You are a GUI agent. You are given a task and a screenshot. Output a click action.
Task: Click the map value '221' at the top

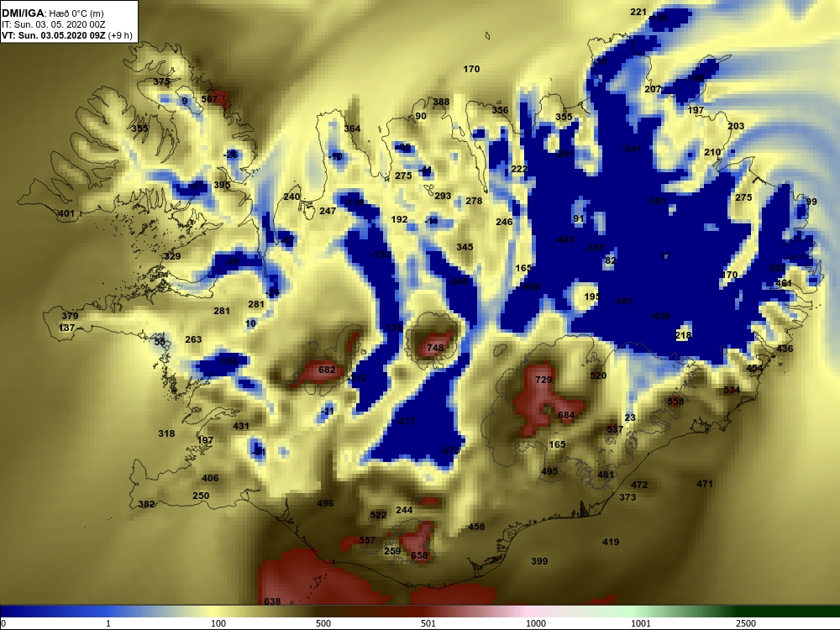(638, 12)
